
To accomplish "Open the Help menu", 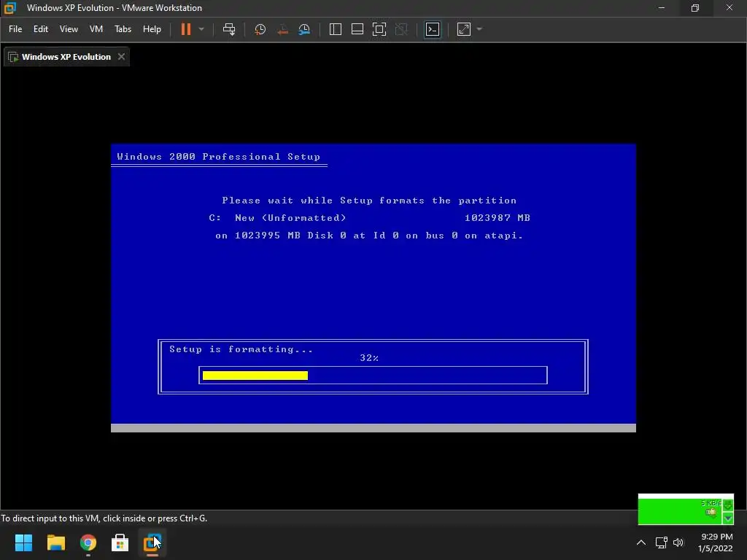I will click(x=152, y=29).
